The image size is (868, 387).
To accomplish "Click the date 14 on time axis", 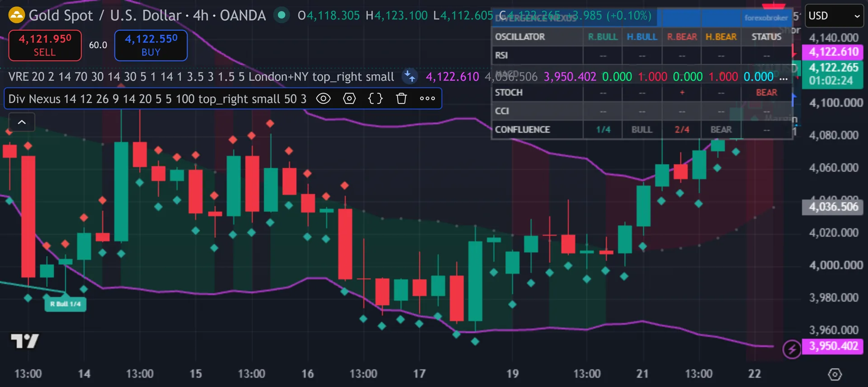I will coord(84,374).
